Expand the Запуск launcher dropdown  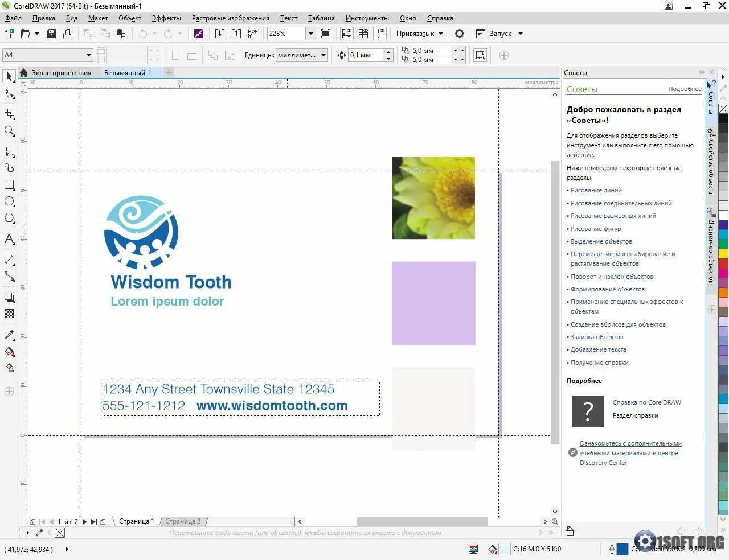click(x=521, y=34)
